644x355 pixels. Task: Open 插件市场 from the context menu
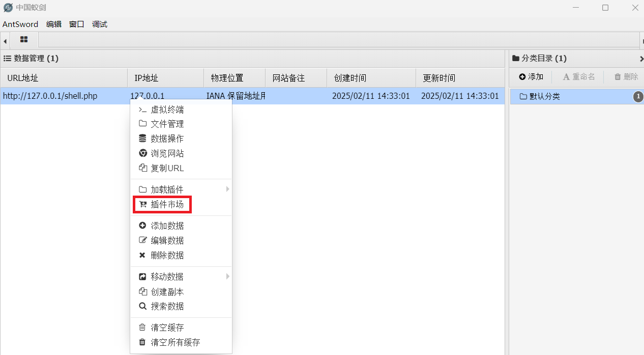(x=181, y=205)
